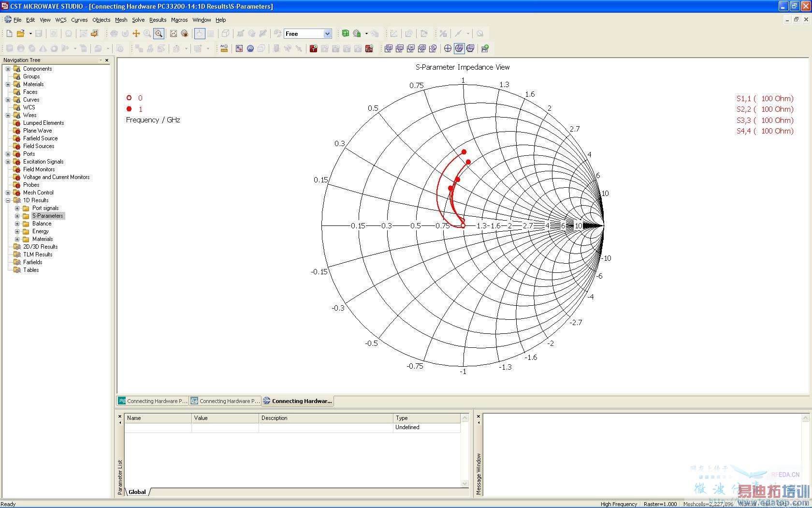Image resolution: width=812 pixels, height=508 pixels.
Task: Click the S4,4 curve legend label
Action: [x=765, y=131]
